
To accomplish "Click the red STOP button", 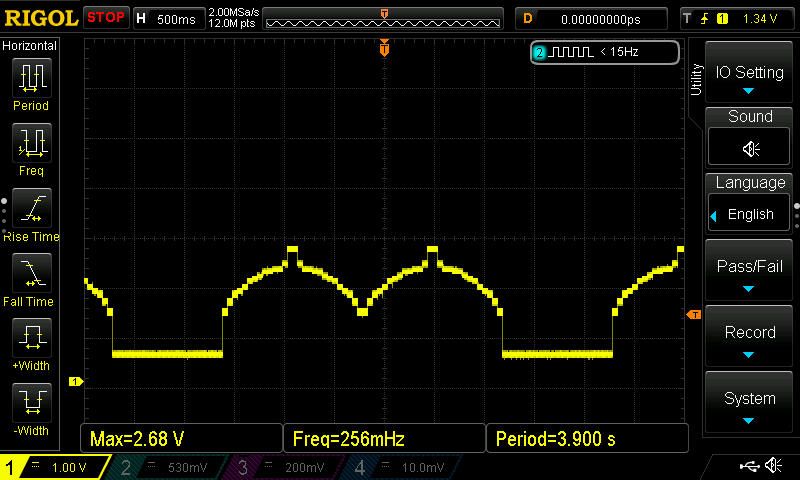I will click(x=106, y=18).
